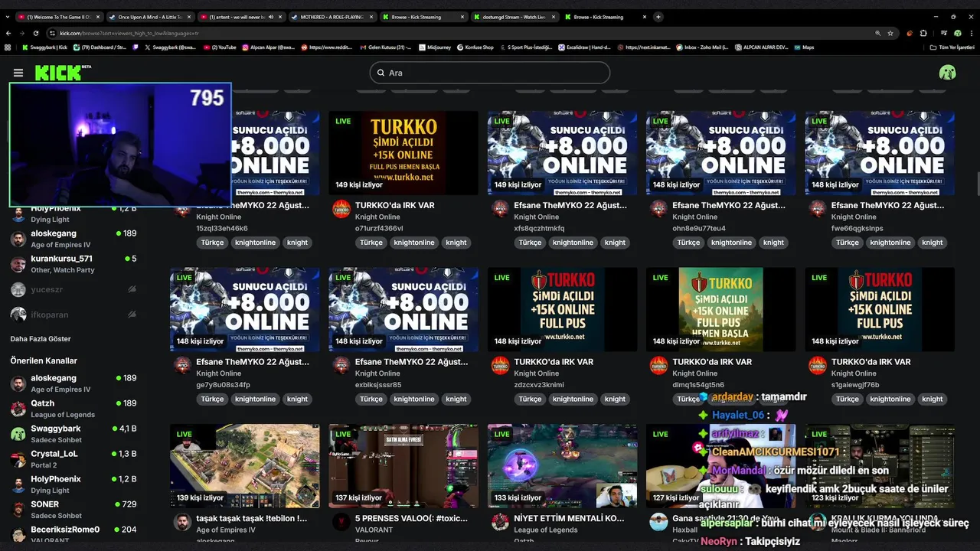Open the Kick hamburger sidebar menu
The width and height of the screenshot is (980, 551).
(18, 73)
